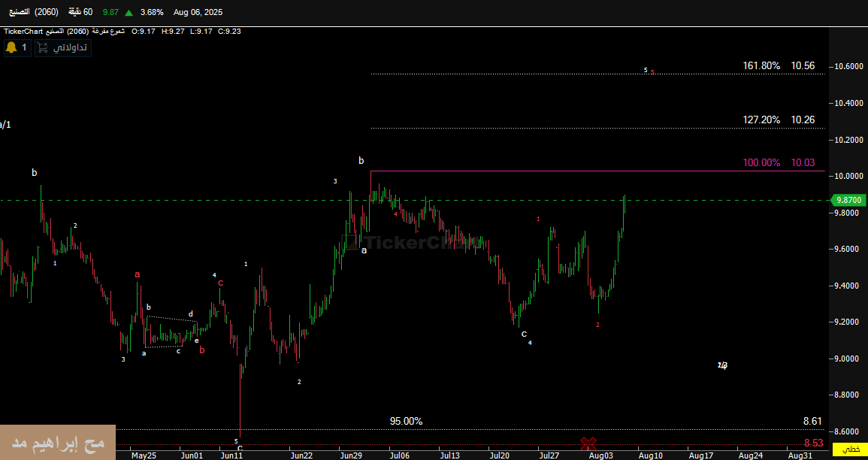Select the red wave label 'c' near Jun01

220,283
